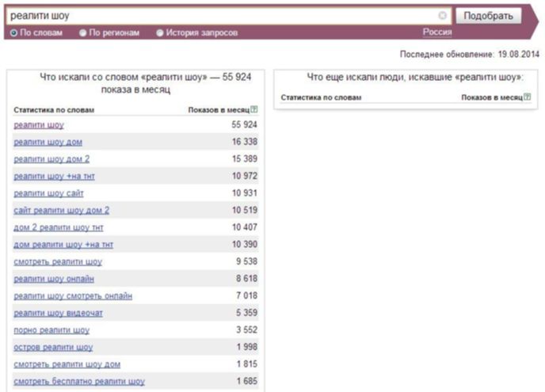545x392 pixels.
Task: Click the value '9 538'
Action: pos(247,261)
